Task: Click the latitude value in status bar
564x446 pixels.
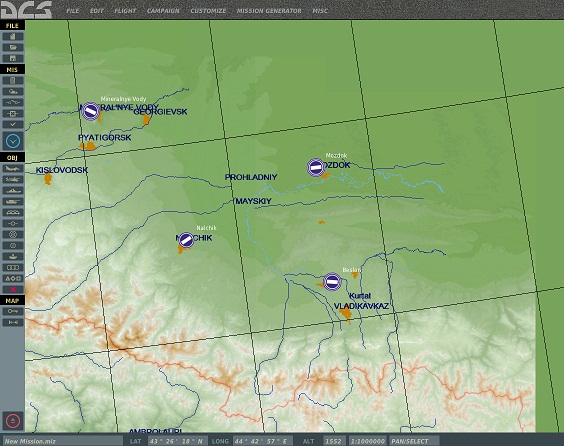Action: 177,441
